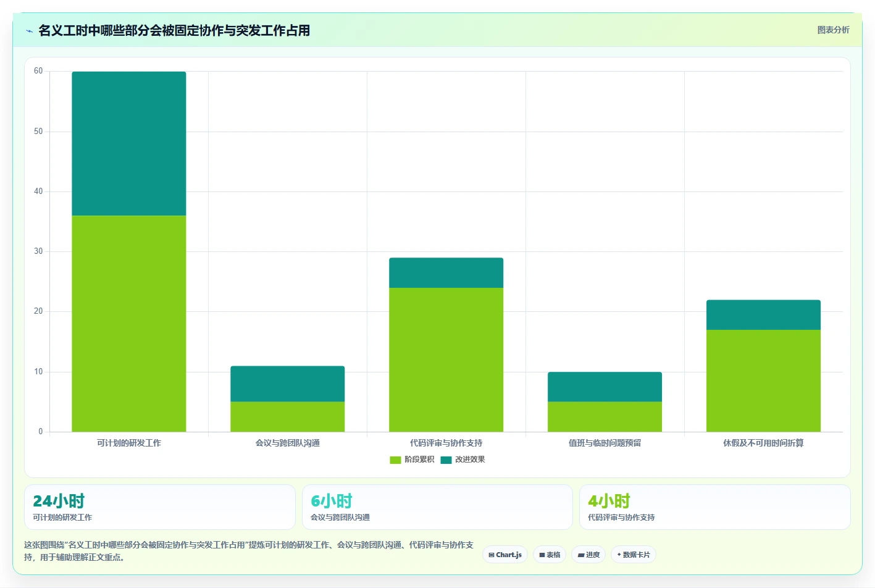Click 会议与跨团队沟通 caption under 6小时
The height and width of the screenshot is (588, 875).
pos(340,518)
